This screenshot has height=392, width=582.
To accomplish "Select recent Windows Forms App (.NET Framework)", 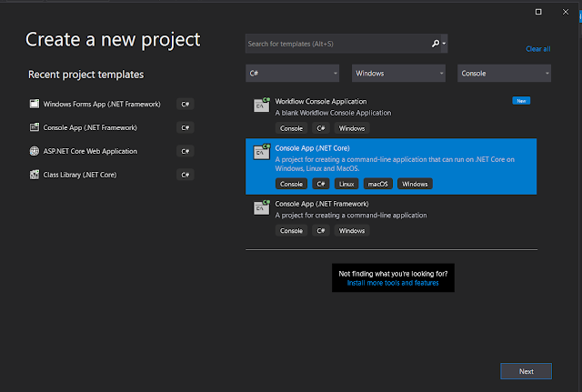I will pyautogui.click(x=102, y=104).
